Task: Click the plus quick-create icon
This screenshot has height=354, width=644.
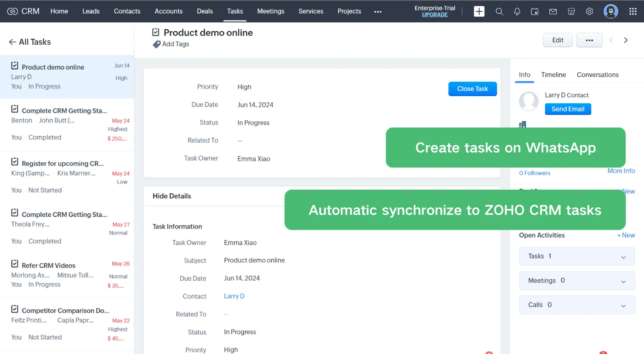Action: [x=479, y=11]
